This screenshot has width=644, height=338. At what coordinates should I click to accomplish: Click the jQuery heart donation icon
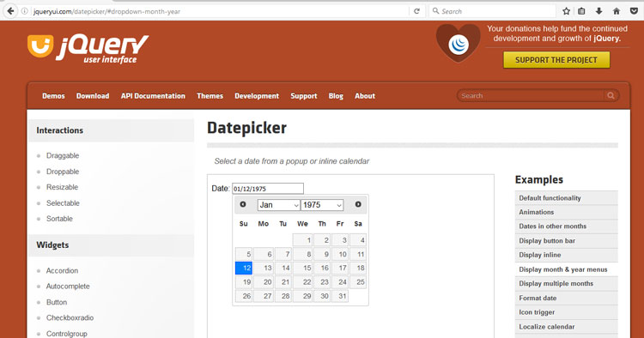point(458,43)
